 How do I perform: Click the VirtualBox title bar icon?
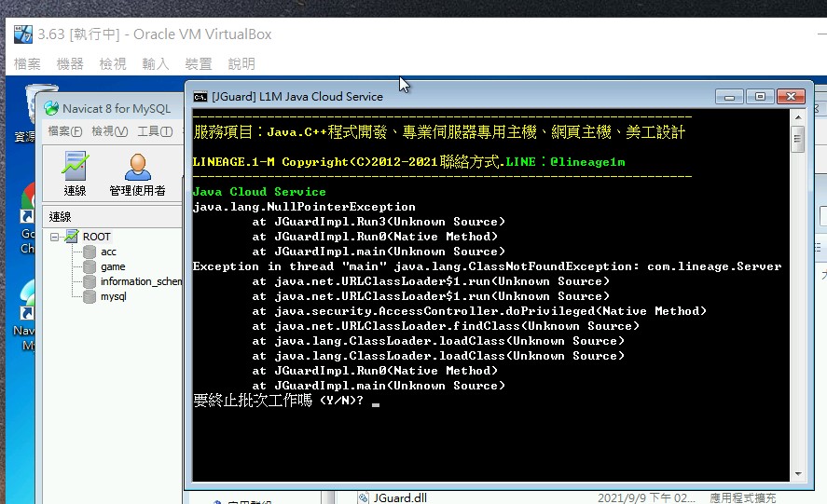[22, 34]
